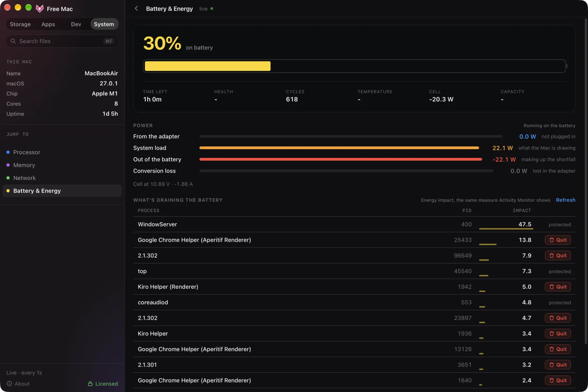Click the CELL value -20.3 W
Image resolution: width=588 pixels, height=392 pixels.
click(x=441, y=99)
